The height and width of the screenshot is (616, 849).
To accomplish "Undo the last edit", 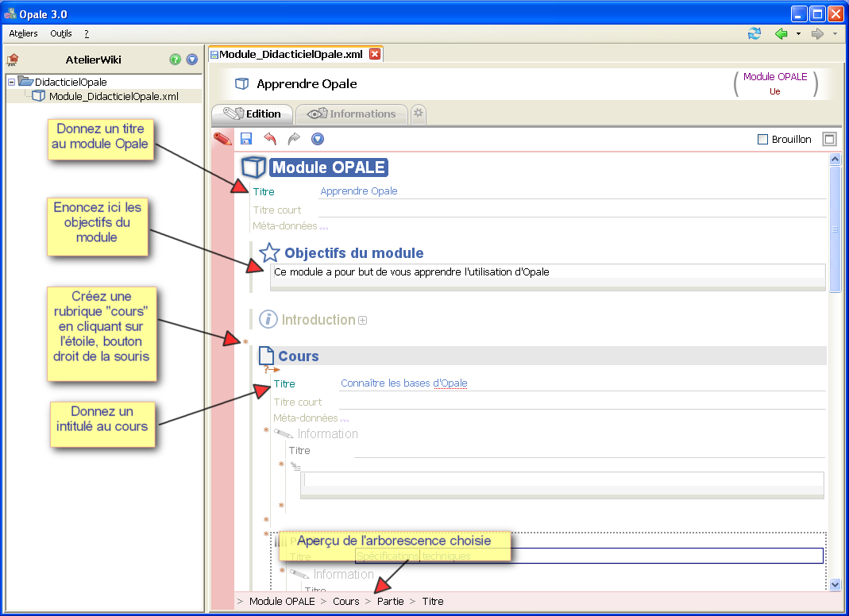I will pyautogui.click(x=270, y=139).
